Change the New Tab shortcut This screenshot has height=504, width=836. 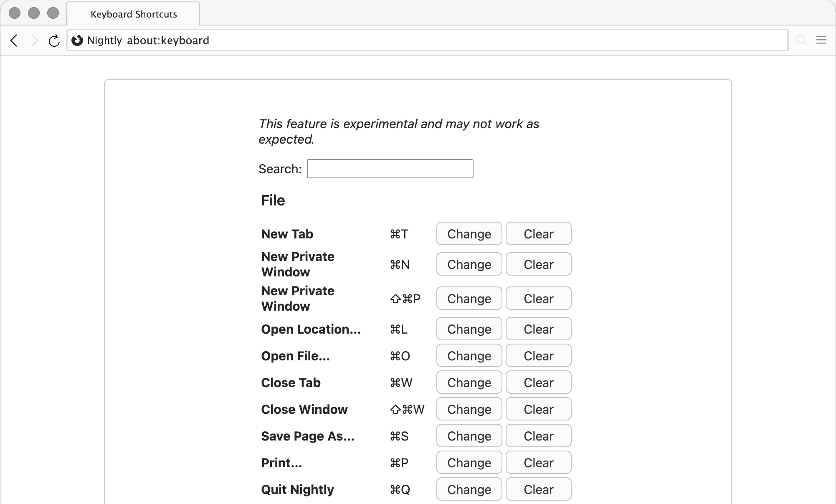[x=469, y=234]
